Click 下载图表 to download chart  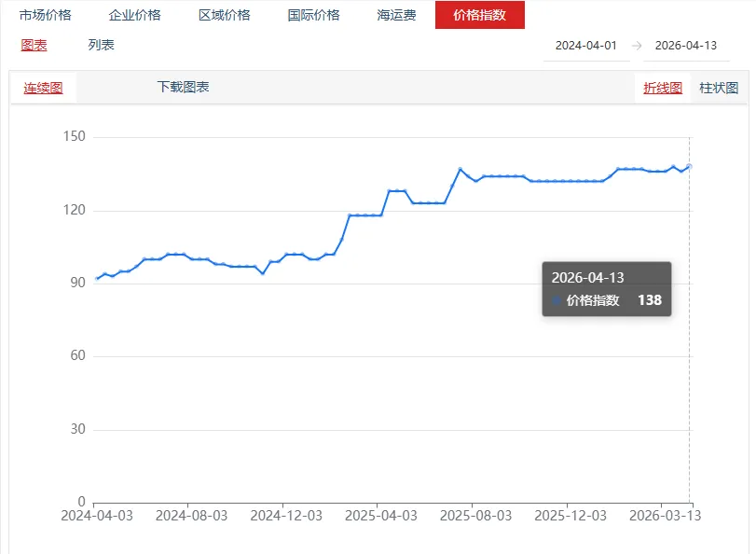click(x=184, y=87)
